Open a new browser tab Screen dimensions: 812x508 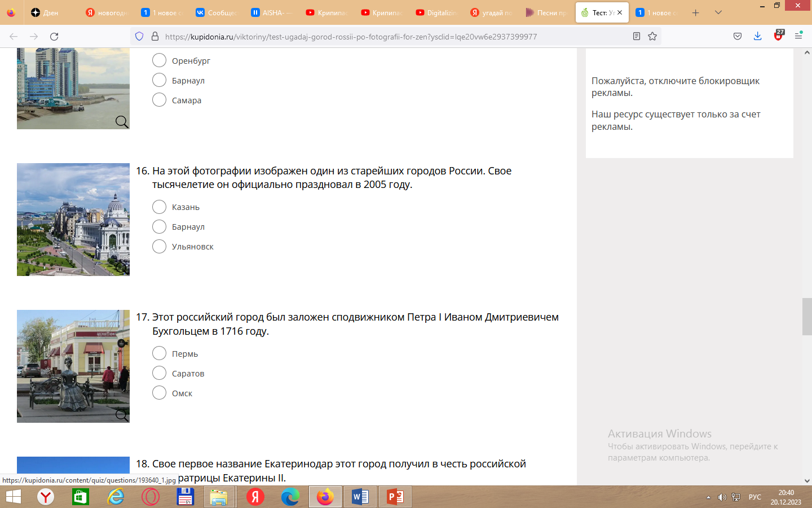[696, 12]
